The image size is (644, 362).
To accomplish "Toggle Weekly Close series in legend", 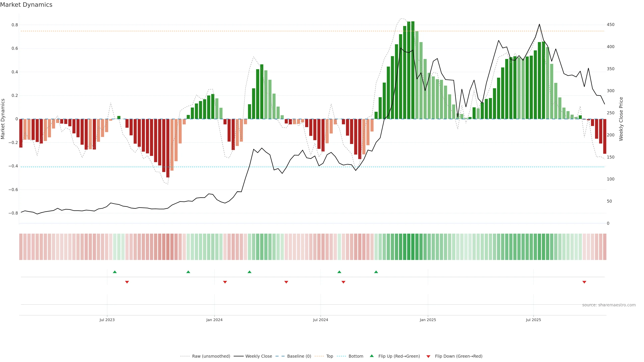I will point(258,356).
